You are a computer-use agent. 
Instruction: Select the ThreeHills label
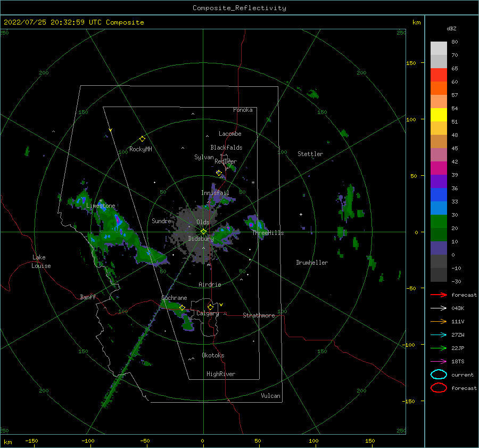[268, 233]
